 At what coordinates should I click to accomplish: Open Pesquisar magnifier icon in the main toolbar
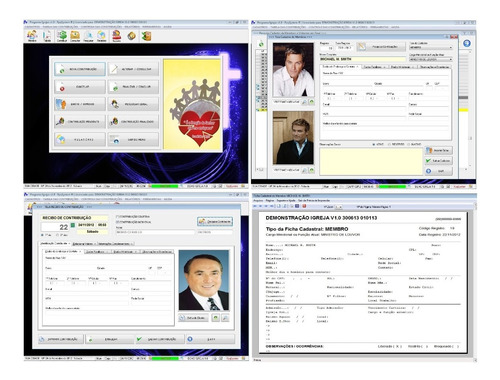click(88, 36)
